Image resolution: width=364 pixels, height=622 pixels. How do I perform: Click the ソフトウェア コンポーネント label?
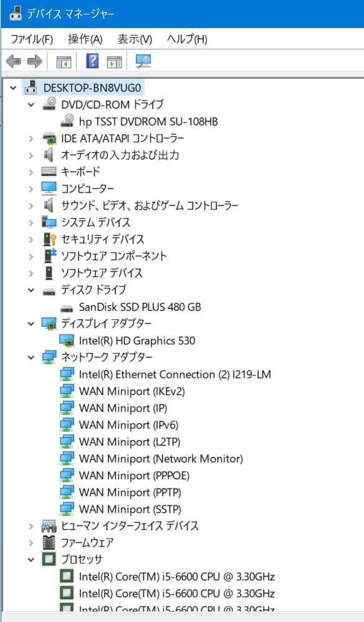point(114,256)
